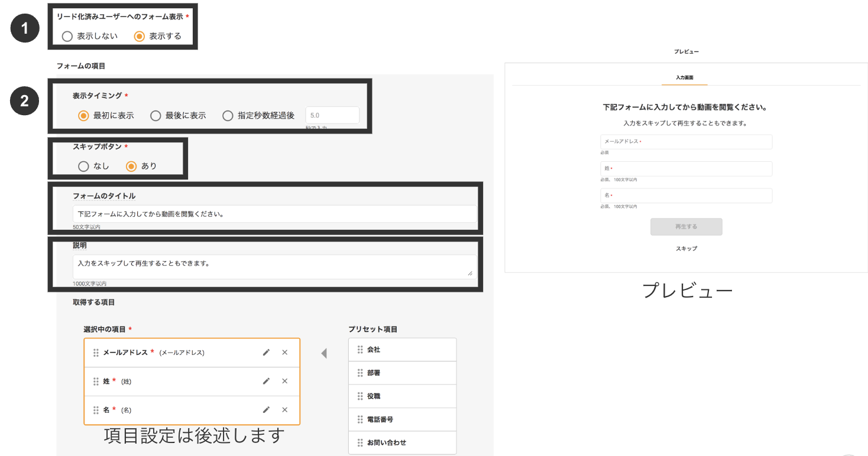Click the drag handle beside メールアドレス
This screenshot has height=456, width=868.
pos(96,352)
